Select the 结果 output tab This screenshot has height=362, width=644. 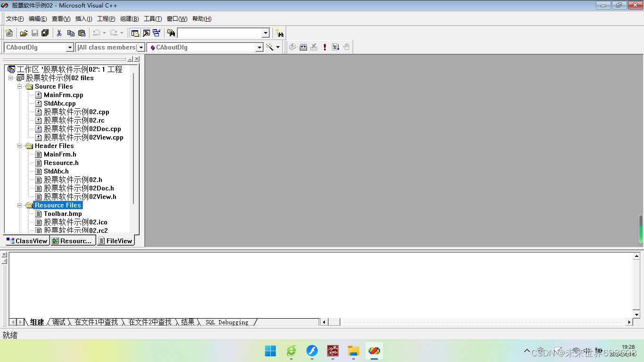coord(188,322)
